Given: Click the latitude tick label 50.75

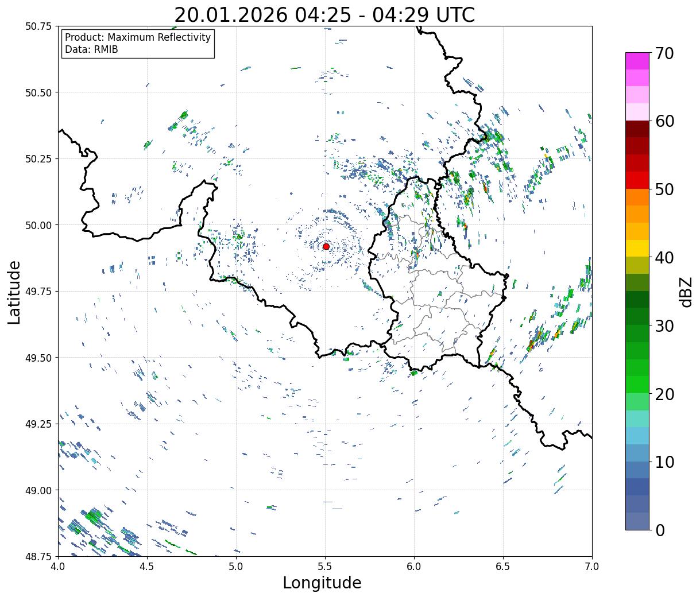Looking at the screenshot, I should 38,26.
